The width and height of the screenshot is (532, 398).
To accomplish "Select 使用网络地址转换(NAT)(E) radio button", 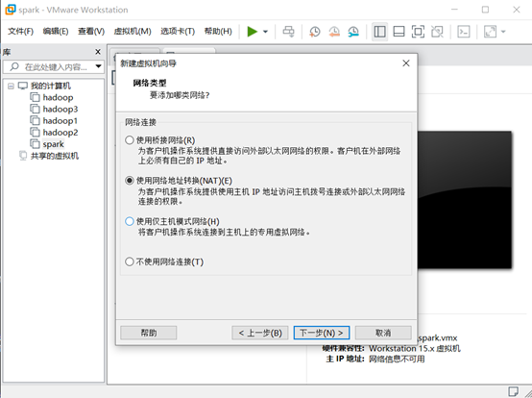I will point(130,181).
